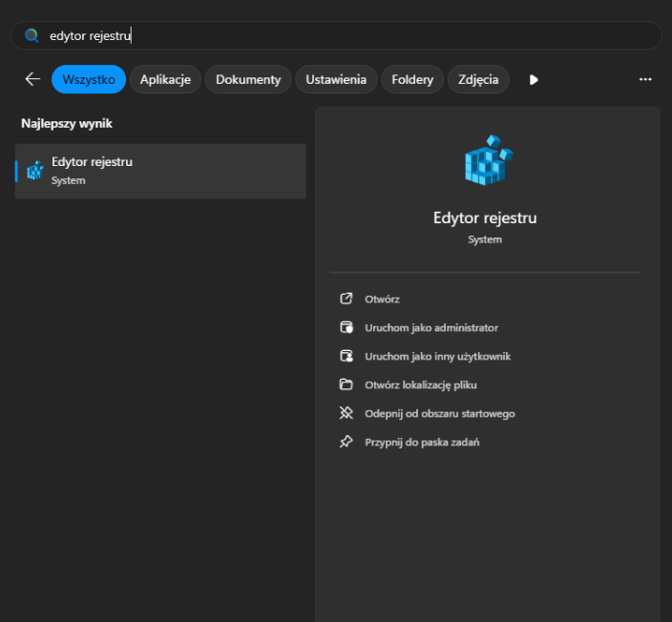Screen dimensions: 672x622
Task: Switch to the Dokumenty filter tab
Action: point(248,79)
